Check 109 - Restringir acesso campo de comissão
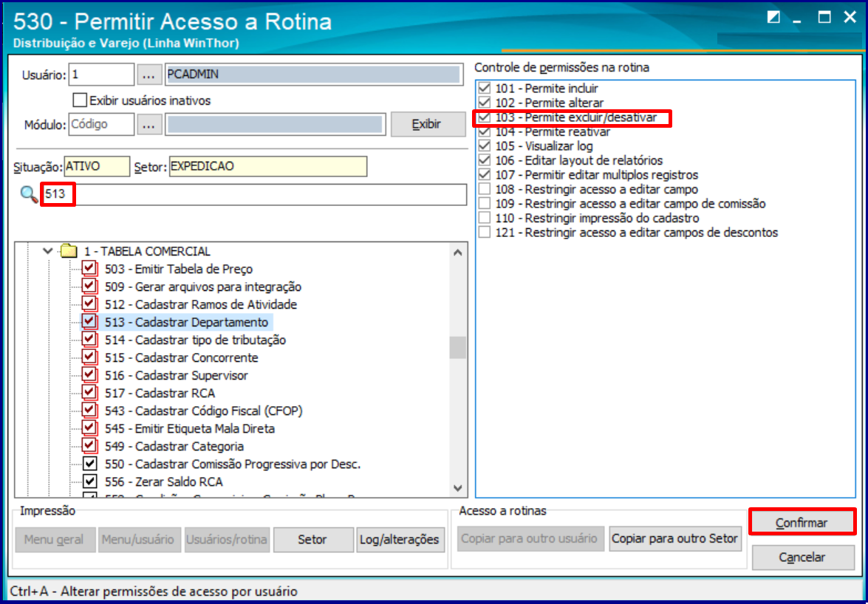 point(485,204)
